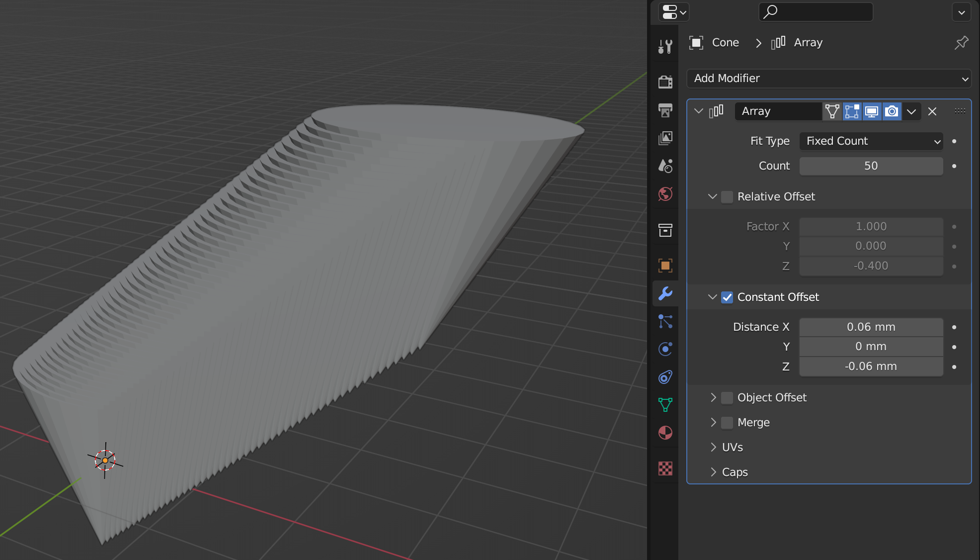Click the Relative Offset Y field
The height and width of the screenshot is (560, 980).
tap(871, 246)
